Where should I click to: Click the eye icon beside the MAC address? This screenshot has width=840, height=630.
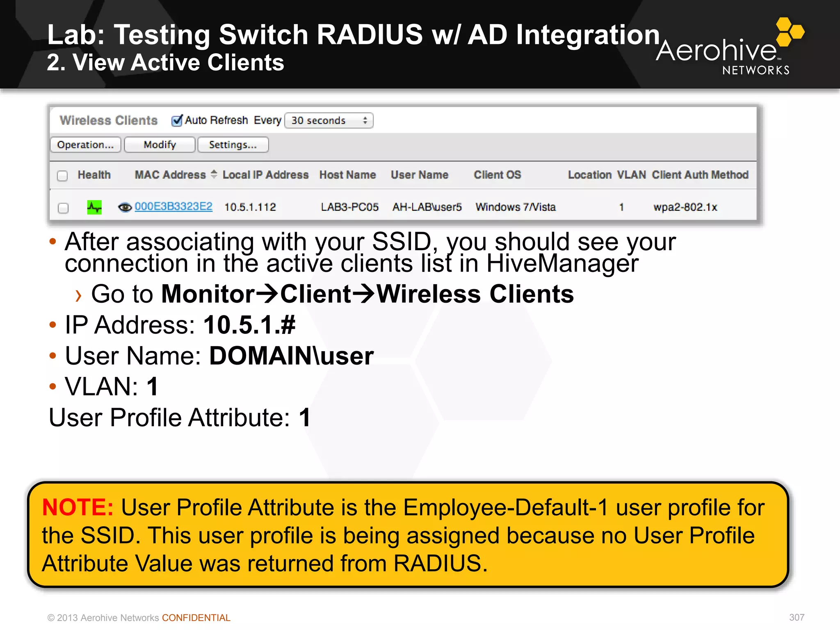[x=125, y=208]
